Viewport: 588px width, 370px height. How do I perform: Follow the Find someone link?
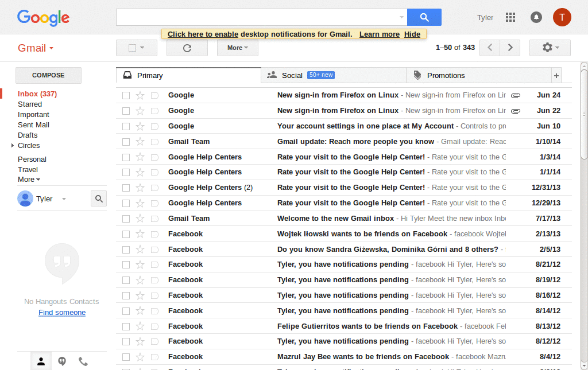click(62, 312)
